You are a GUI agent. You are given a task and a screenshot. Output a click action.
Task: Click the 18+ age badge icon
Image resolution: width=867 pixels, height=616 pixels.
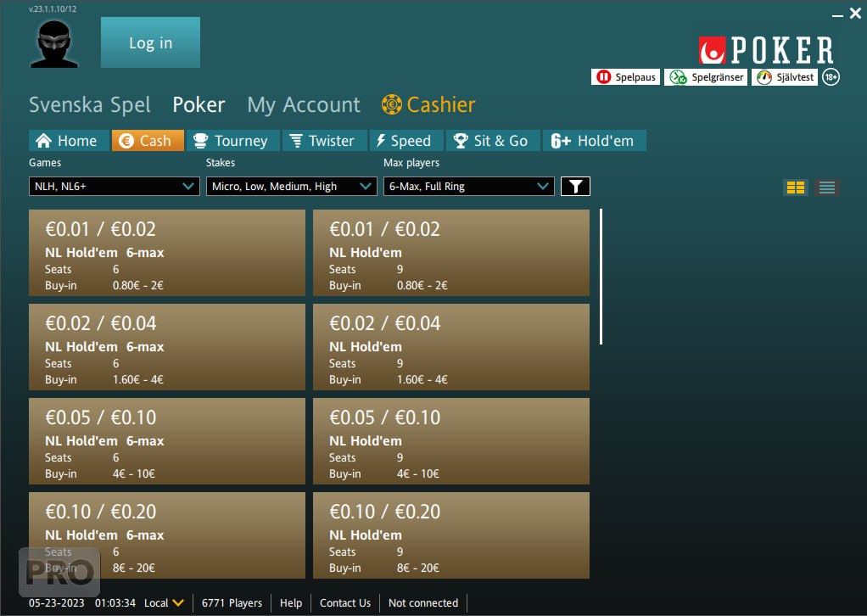831,77
